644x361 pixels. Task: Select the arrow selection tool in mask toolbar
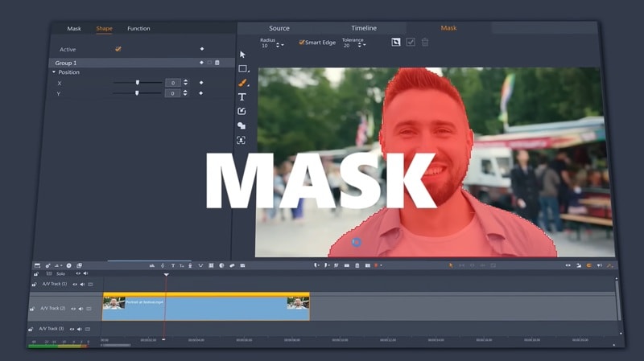pyautogui.click(x=242, y=55)
